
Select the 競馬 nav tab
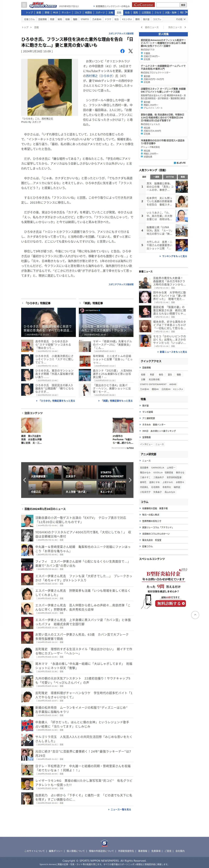click(135, 13)
